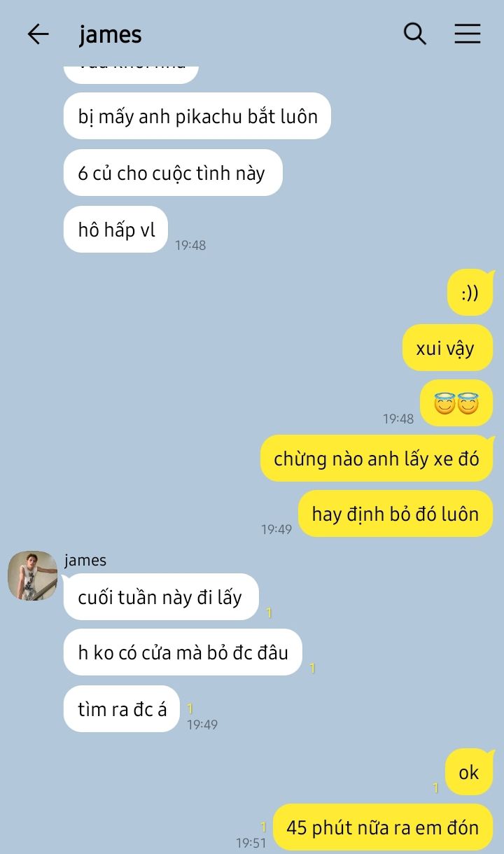
Task: Open the hamburger menu icon
Action: [468, 34]
